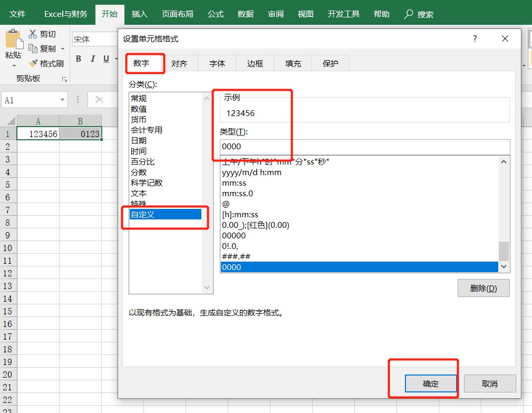
Task: Switch to the 插入 ribbon tab
Action: pos(139,14)
